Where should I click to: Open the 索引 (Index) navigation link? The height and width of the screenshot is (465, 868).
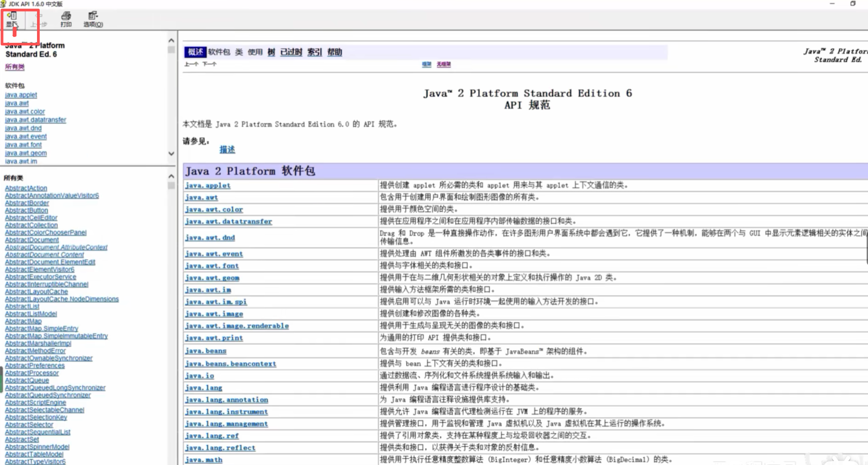tap(314, 52)
